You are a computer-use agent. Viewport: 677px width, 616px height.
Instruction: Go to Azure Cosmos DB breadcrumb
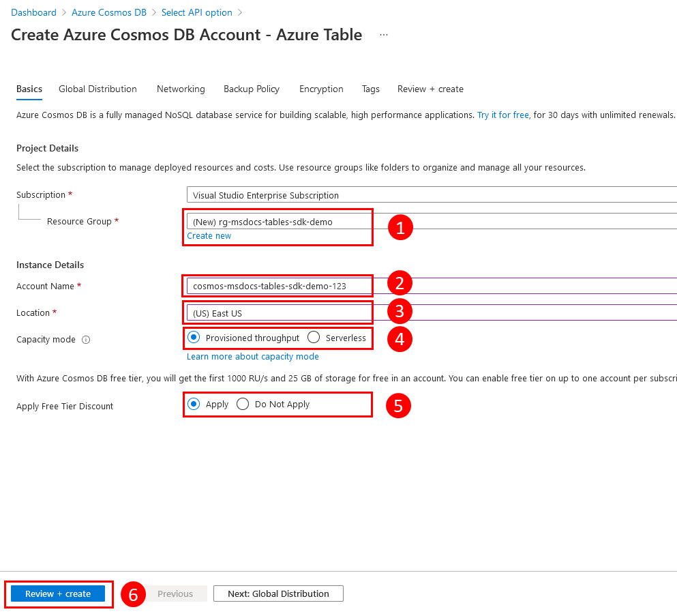109,12
